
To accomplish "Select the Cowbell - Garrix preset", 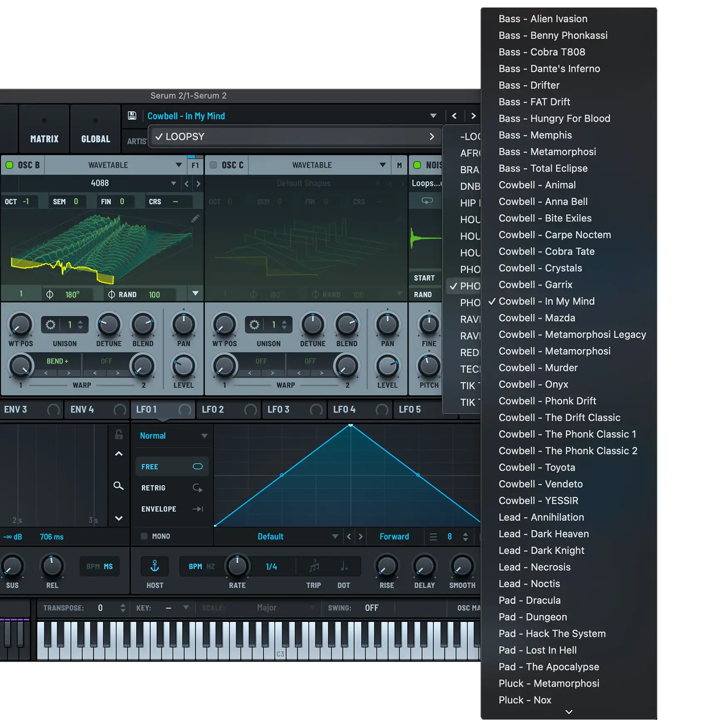I will (535, 285).
